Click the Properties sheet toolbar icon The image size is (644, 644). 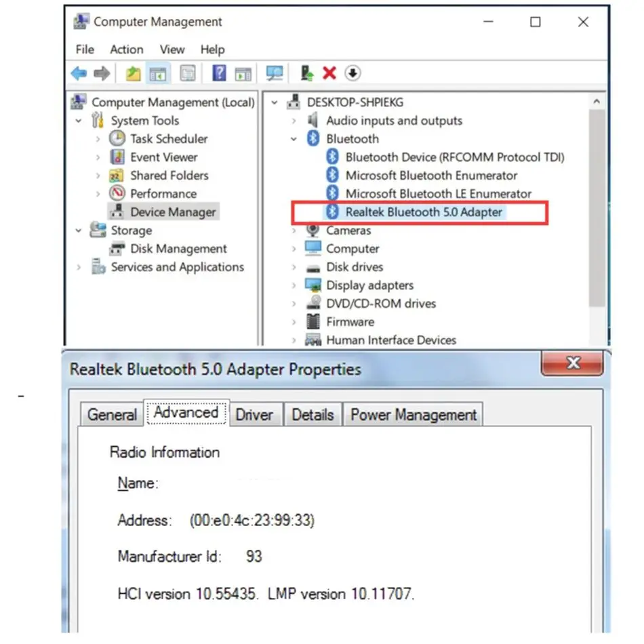coord(188,73)
